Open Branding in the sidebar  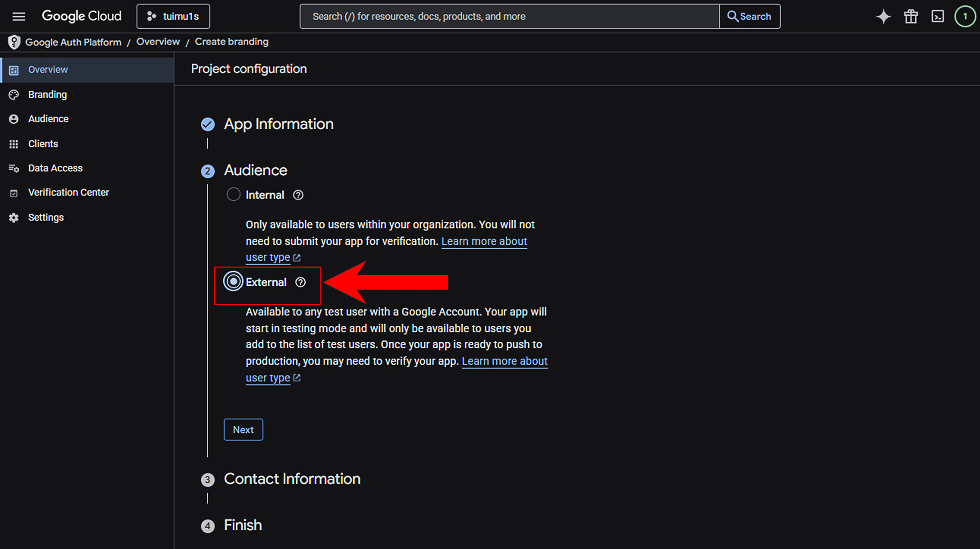tap(48, 94)
